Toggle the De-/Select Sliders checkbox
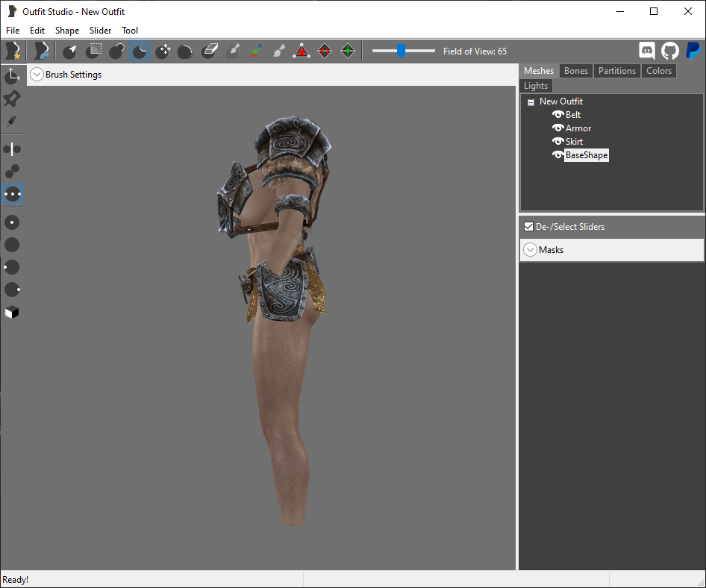The width and height of the screenshot is (706, 588). (x=528, y=226)
